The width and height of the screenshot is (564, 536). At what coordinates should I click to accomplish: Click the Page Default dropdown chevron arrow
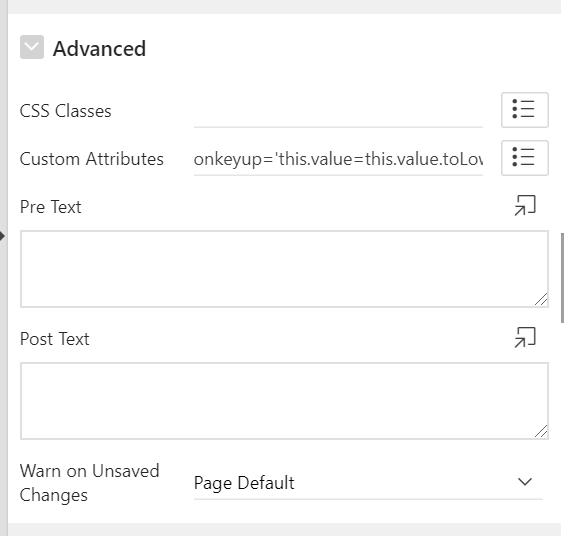[525, 482]
